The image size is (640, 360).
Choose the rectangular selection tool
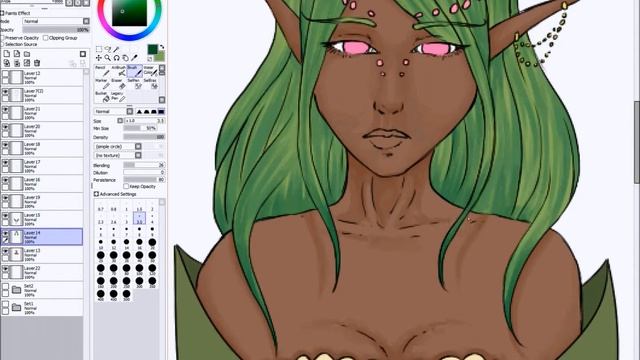99,49
